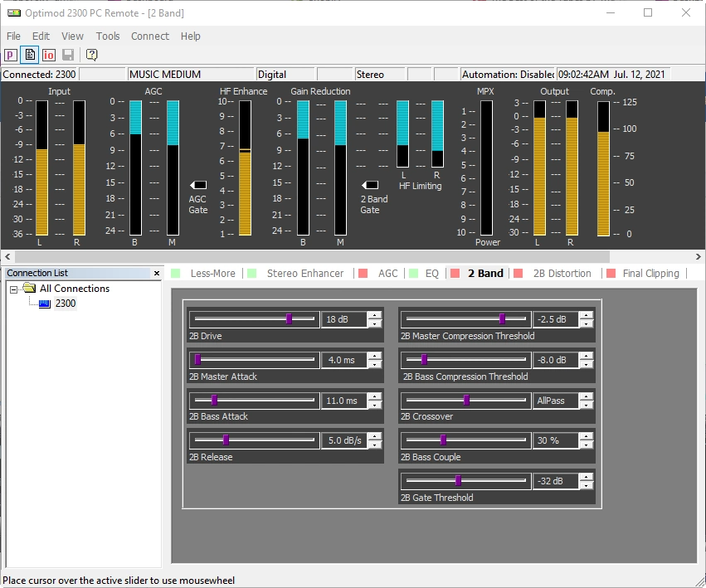Click the All Connections tree label
The height and width of the screenshot is (588, 706).
(x=75, y=288)
